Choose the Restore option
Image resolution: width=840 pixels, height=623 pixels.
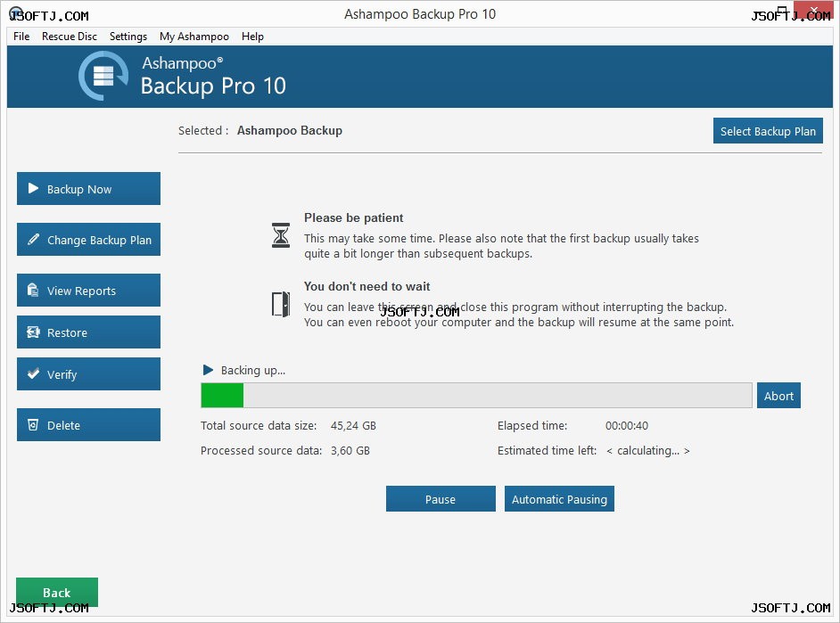pos(88,332)
